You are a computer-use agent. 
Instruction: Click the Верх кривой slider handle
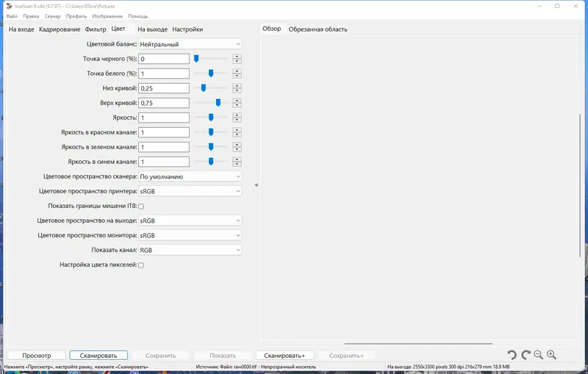218,103
